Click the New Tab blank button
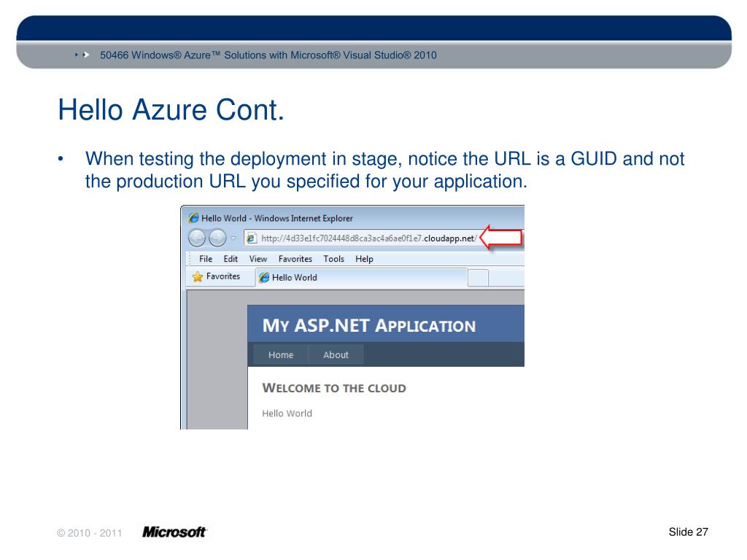747x560 pixels. [478, 278]
